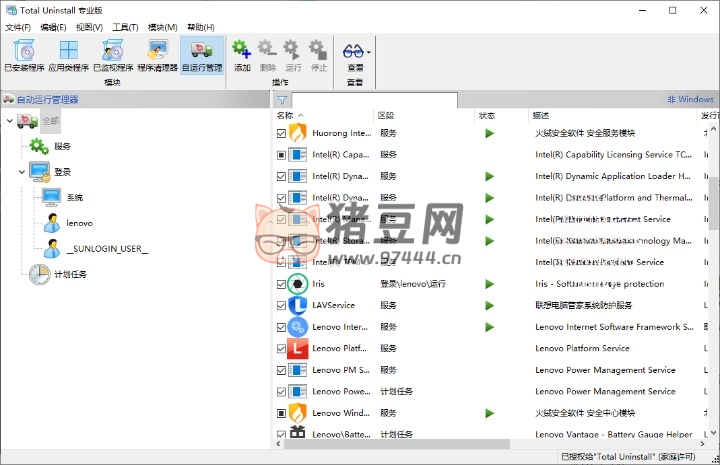Uncheck the LAVService checkbox
The height and width of the screenshot is (465, 720).
click(281, 305)
